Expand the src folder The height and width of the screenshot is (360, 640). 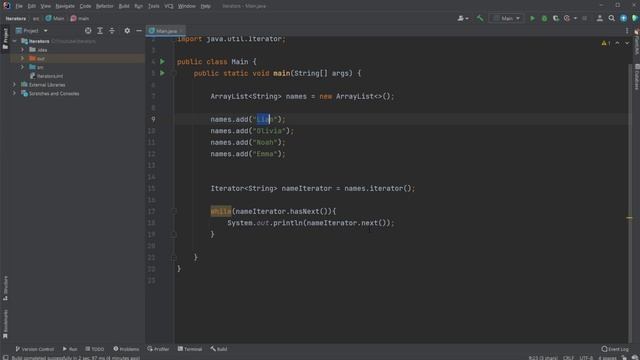point(23,67)
